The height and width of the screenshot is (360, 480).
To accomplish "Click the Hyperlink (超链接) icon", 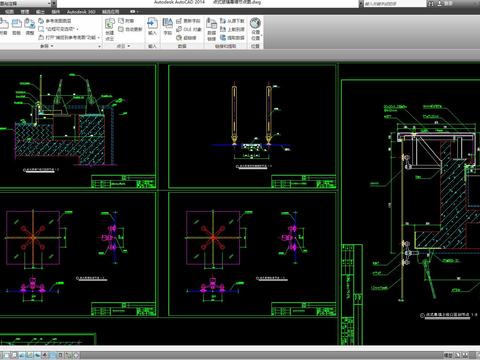I will [186, 38].
